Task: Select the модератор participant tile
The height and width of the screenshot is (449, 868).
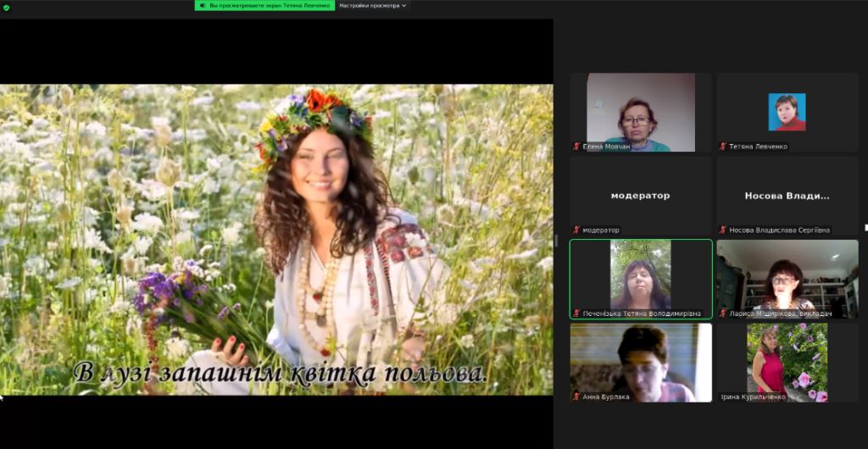Action: coord(641,196)
